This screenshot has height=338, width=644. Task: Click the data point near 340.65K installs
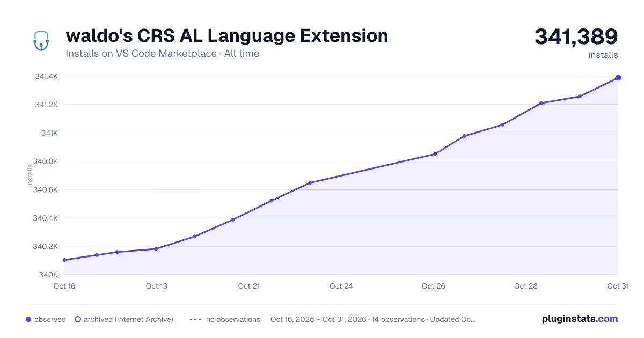pos(310,183)
